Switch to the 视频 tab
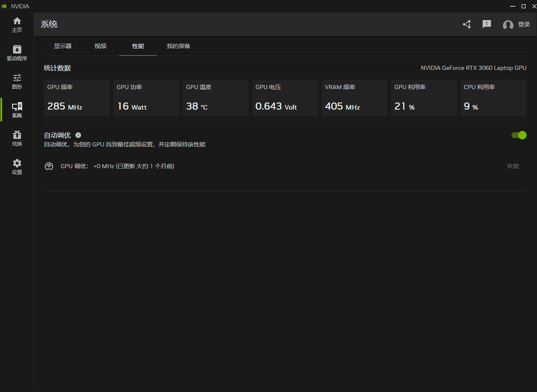Viewport: 537px width, 392px height. click(x=100, y=46)
